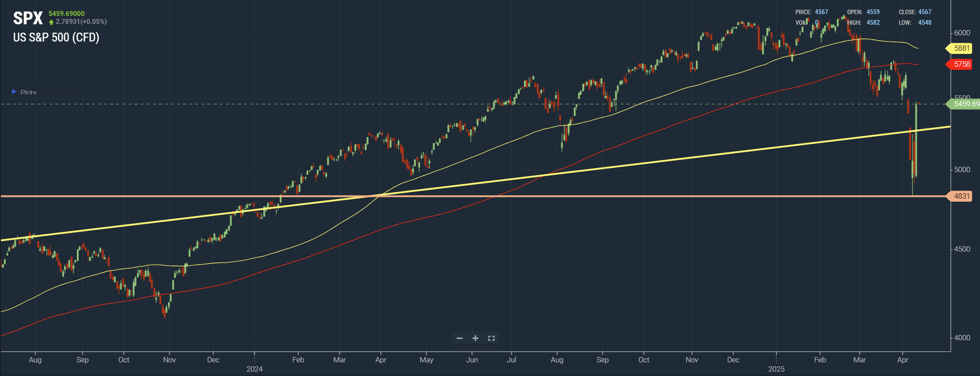Click the 2025 year label on time axis
Image resolution: width=980 pixels, height=376 pixels.
tap(776, 369)
